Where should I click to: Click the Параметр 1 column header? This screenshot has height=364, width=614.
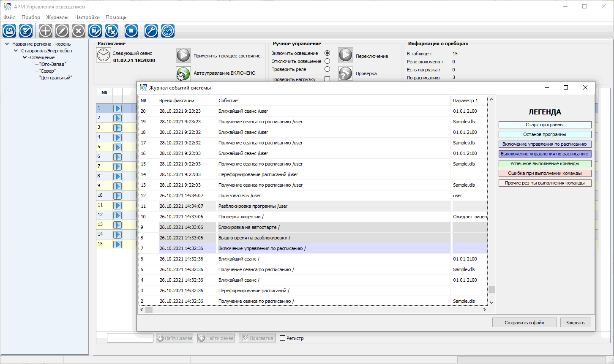click(x=469, y=101)
